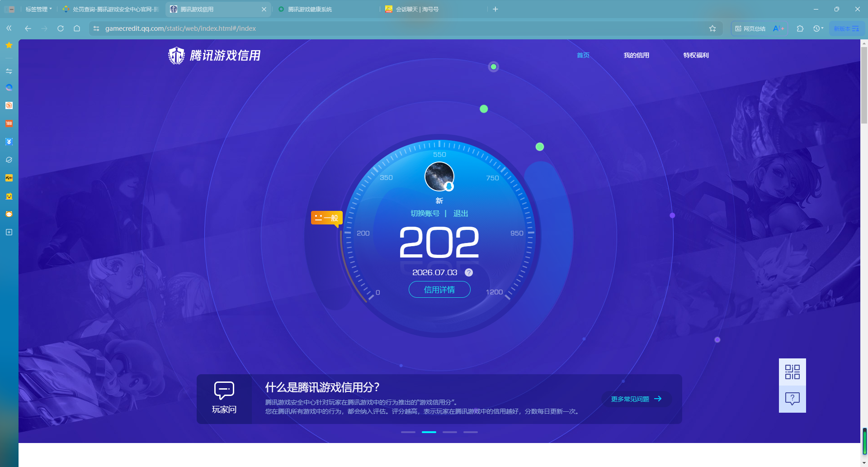This screenshot has height=467, width=868.
Task: Select the first carousel indicator dash
Action: tap(408, 432)
